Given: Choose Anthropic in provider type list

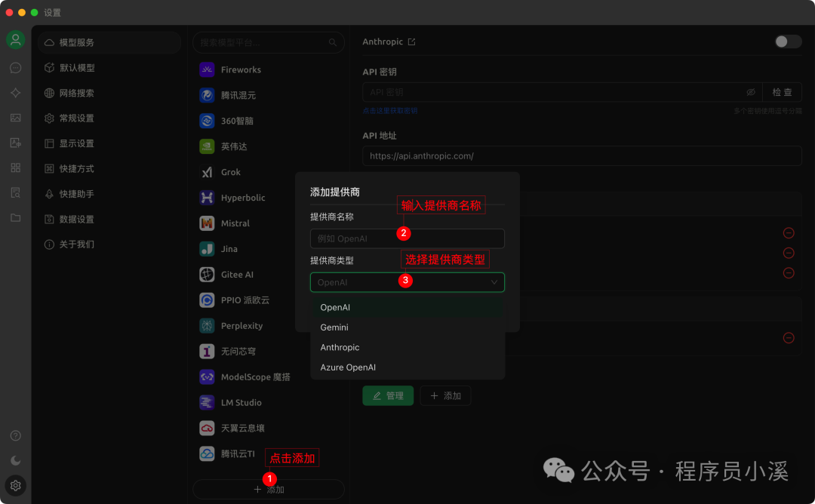Looking at the screenshot, I should coord(407,347).
